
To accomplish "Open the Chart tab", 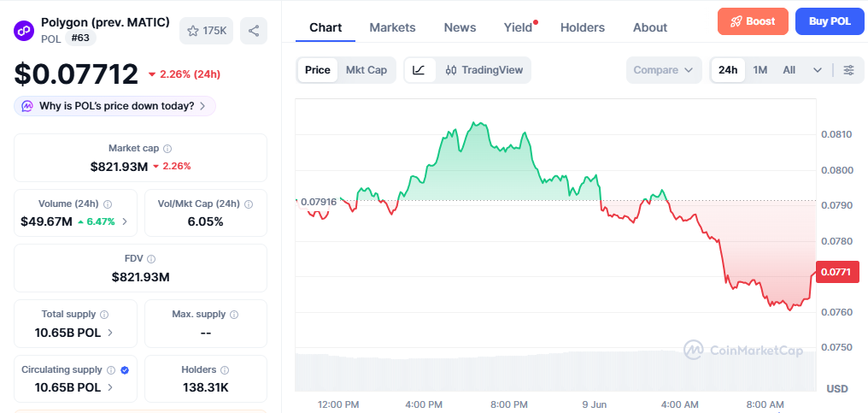I will [x=325, y=27].
